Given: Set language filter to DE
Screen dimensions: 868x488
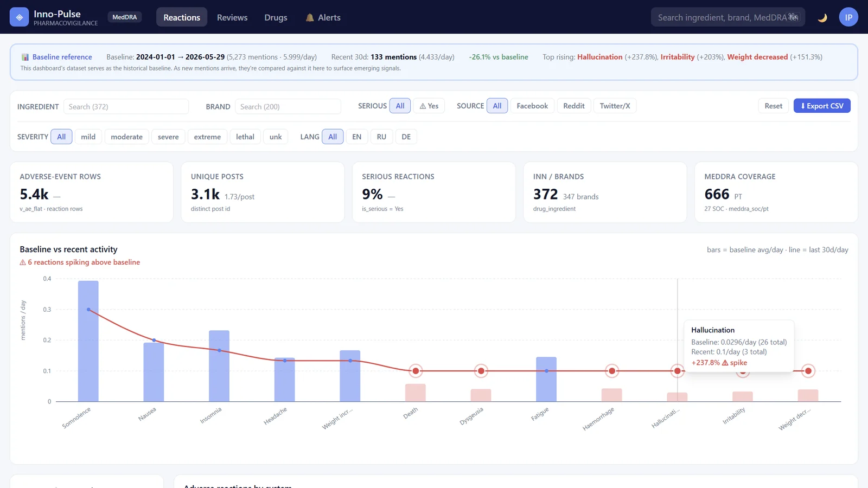Looking at the screenshot, I should pos(406,137).
